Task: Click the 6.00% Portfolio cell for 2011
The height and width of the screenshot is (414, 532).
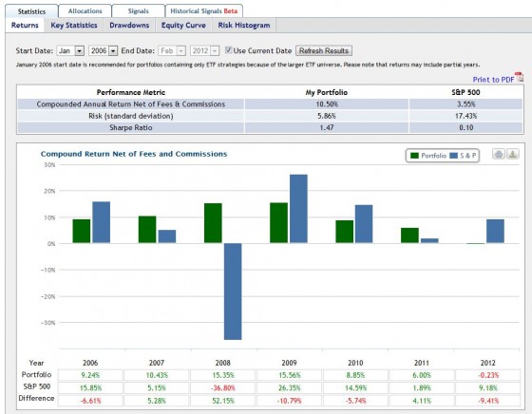Action: click(422, 375)
